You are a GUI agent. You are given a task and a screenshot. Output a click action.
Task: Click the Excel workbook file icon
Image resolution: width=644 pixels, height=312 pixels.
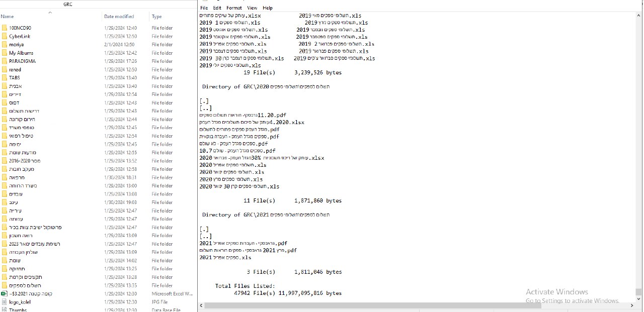4,293
